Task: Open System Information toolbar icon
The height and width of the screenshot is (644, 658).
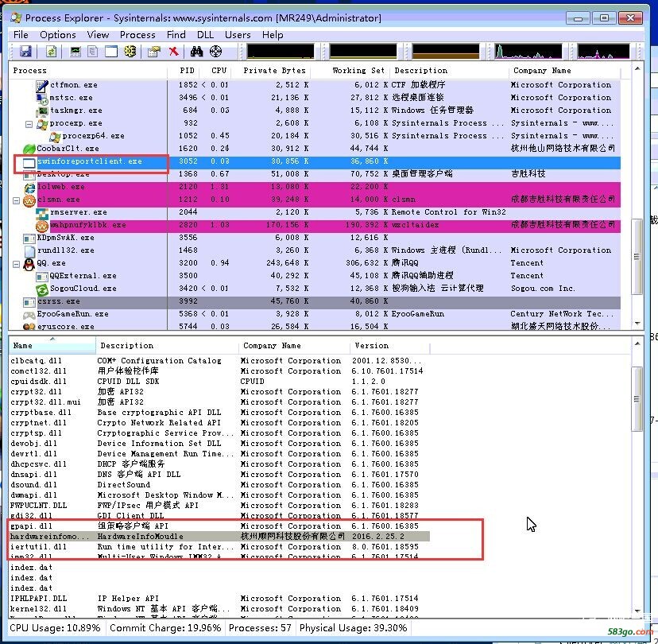Action: tap(75, 51)
